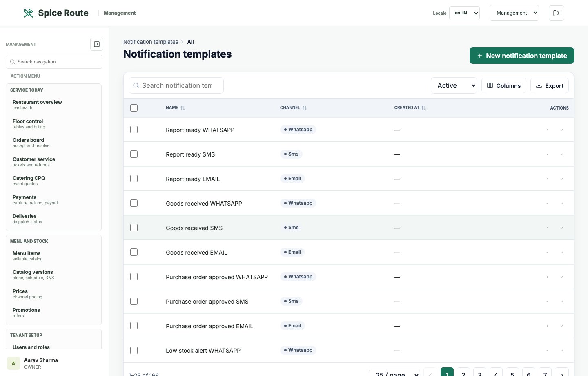Click Notification templates breadcrumb link
588x376 pixels.
click(151, 42)
